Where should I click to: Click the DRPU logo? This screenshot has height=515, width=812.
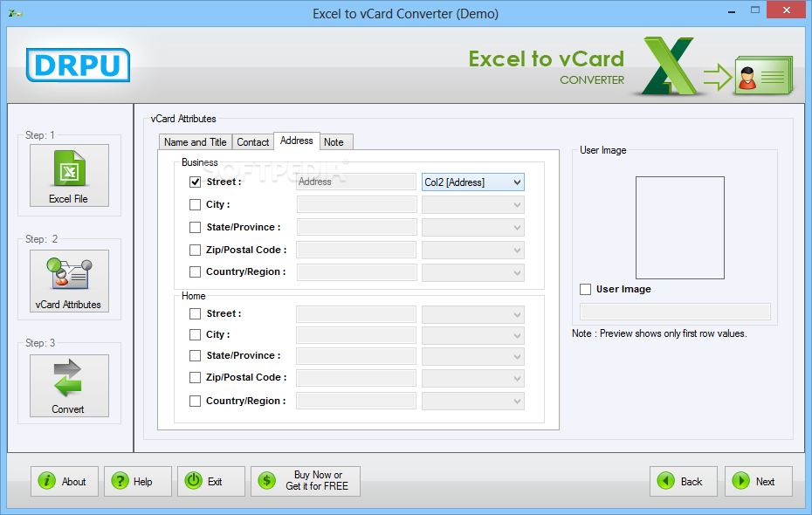[78, 65]
